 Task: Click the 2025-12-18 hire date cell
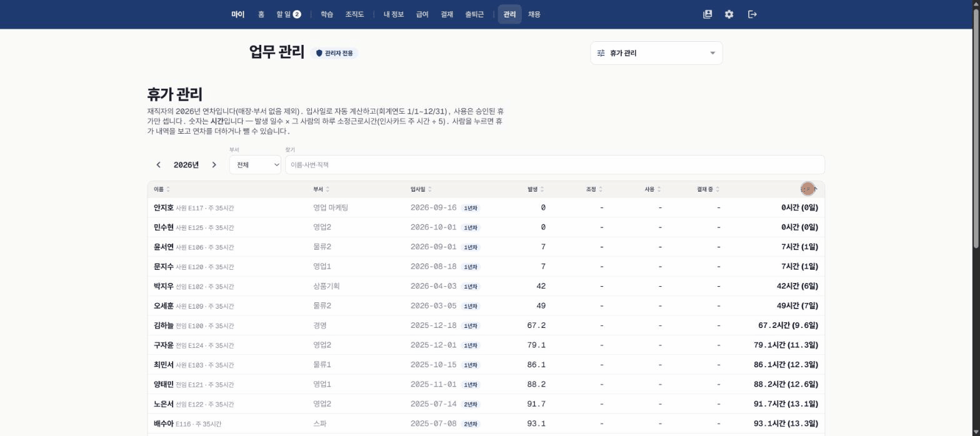434,325
